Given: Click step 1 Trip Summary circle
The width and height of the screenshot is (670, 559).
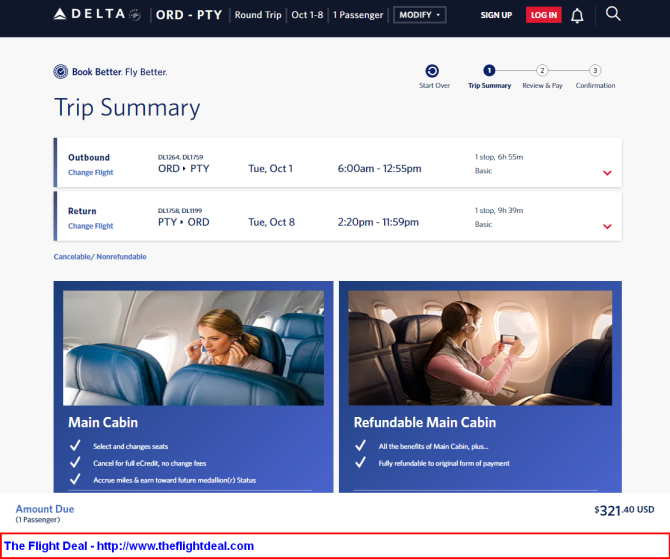Looking at the screenshot, I should click(489, 71).
